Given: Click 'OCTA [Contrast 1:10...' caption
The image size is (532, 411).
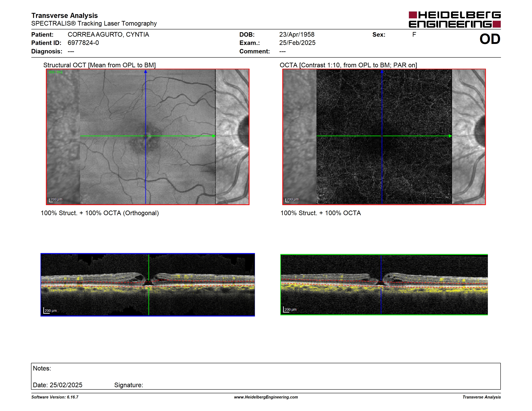Looking at the screenshot, I should click(348, 65).
